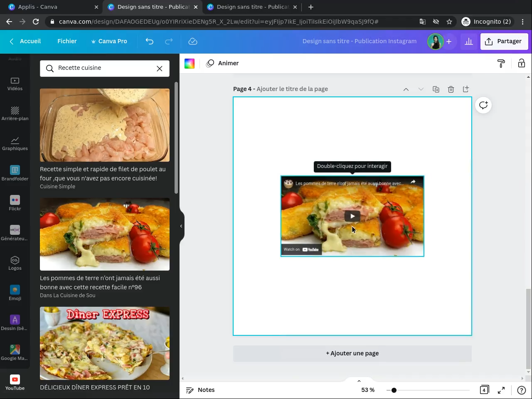Select the Dîner Express video thumbnail
The width and height of the screenshot is (532, 399).
pyautogui.click(x=105, y=343)
